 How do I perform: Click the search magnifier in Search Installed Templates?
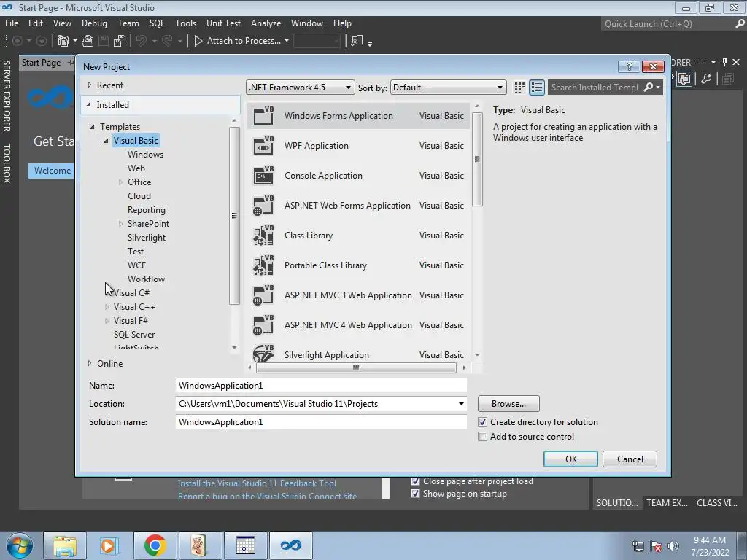pos(649,87)
